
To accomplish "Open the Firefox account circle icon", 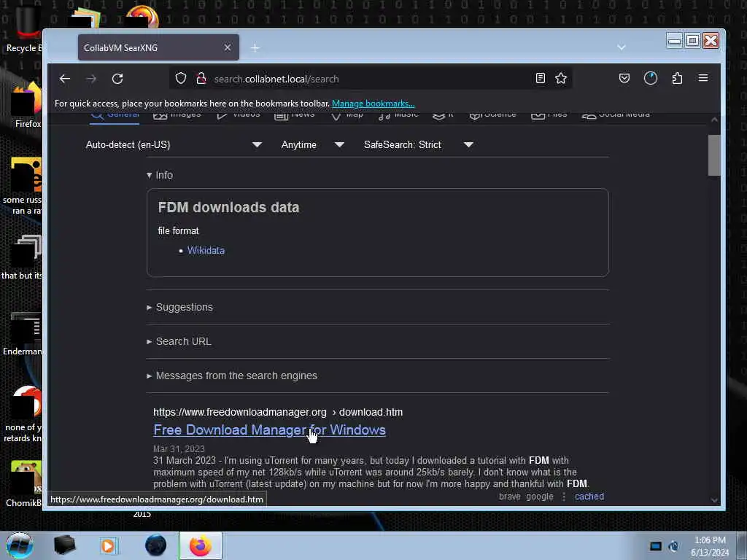I will tap(650, 78).
